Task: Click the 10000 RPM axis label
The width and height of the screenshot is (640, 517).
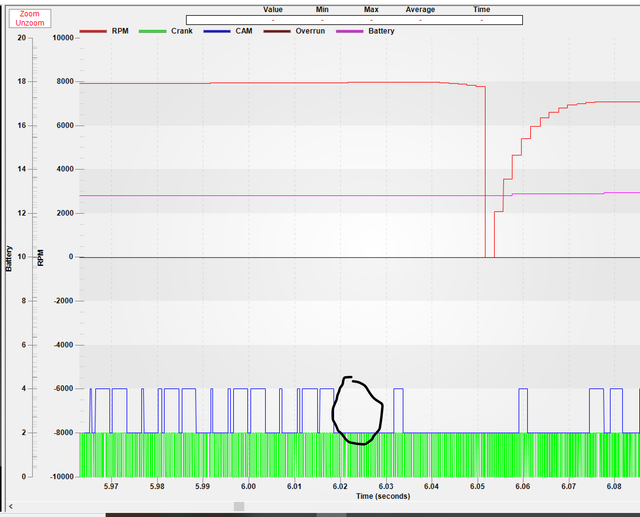Action: pos(63,38)
